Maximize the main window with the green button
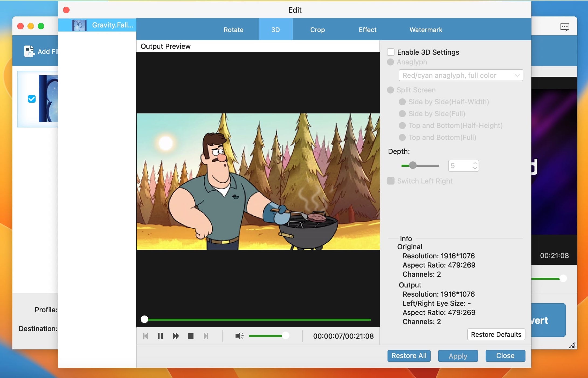Viewport: 588px width, 378px height. [x=41, y=26]
